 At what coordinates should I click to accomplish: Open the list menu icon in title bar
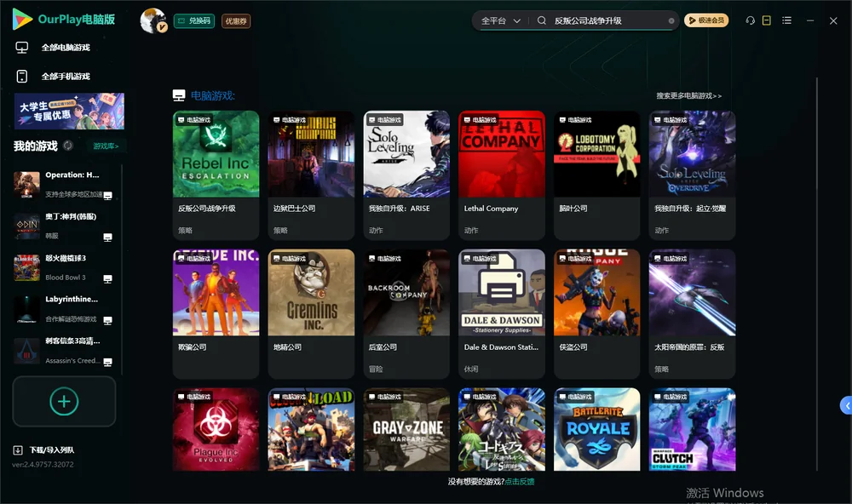pos(786,20)
